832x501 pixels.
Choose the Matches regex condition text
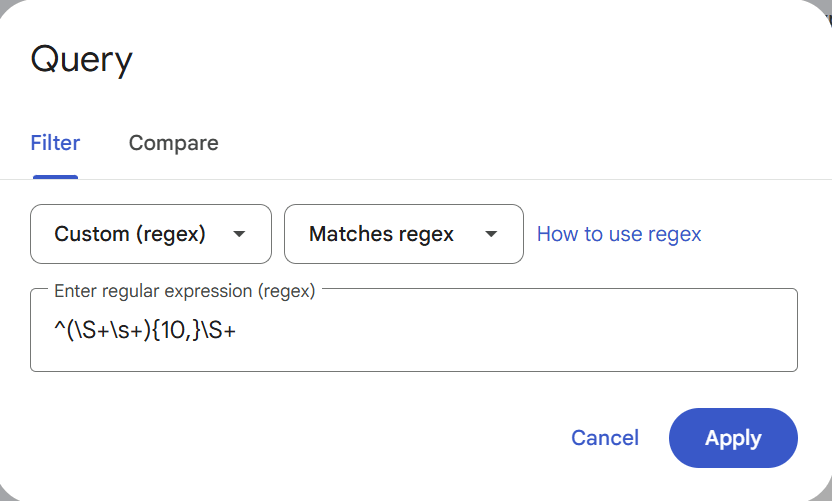[x=381, y=234]
